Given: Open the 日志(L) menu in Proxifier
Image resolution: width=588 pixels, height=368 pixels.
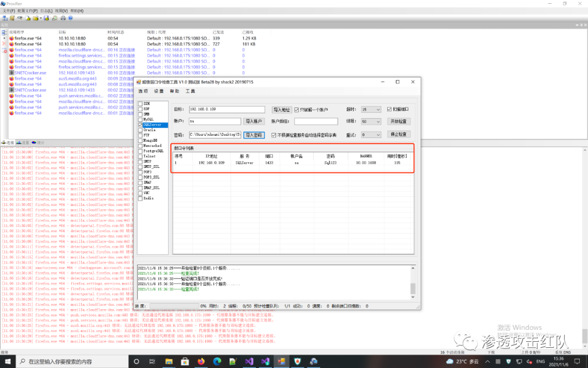Looking at the screenshot, I should [46, 10].
